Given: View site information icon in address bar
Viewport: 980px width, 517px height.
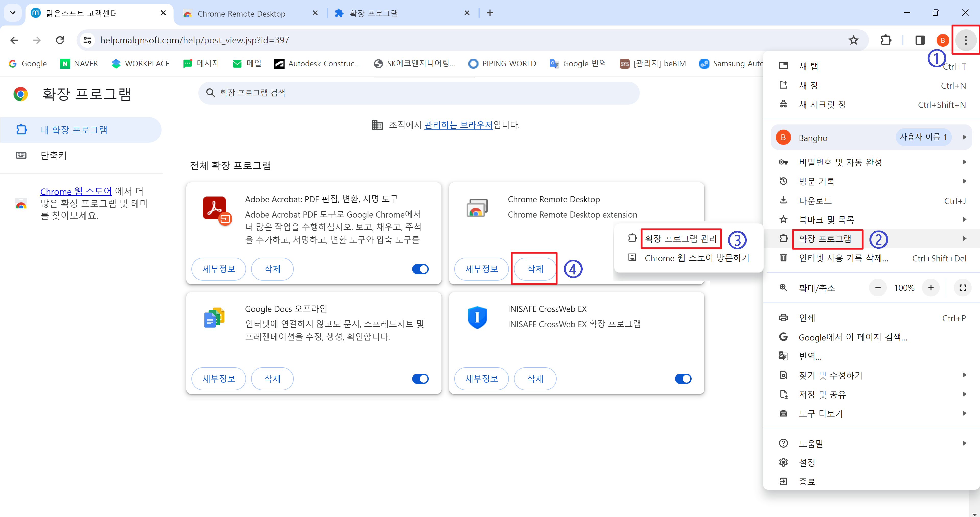Looking at the screenshot, I should point(88,40).
